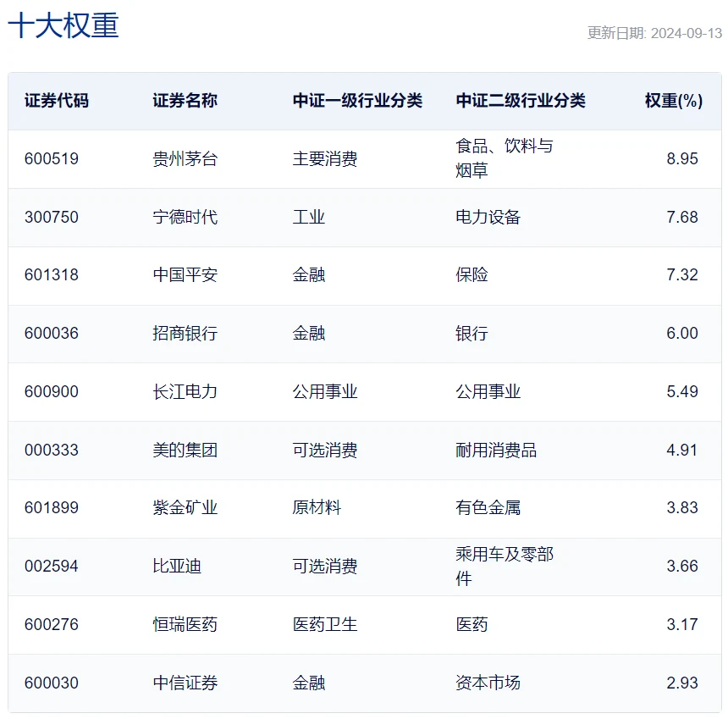Click the 资本市场 industry cell
The width and height of the screenshot is (728, 719).
(488, 683)
